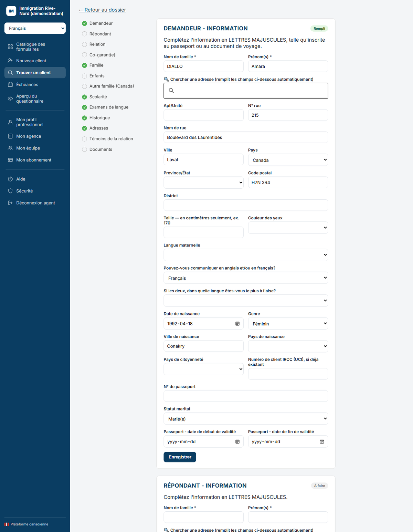Click the Demandeur green check icon

[84, 23]
